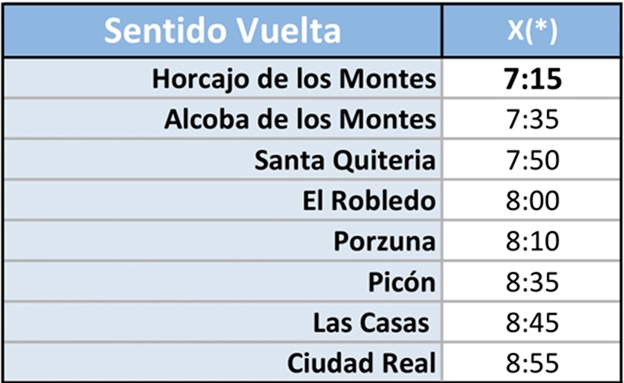Image resolution: width=624 pixels, height=383 pixels.
Task: Select the Santa Quiteria row label
Action: 222,160
